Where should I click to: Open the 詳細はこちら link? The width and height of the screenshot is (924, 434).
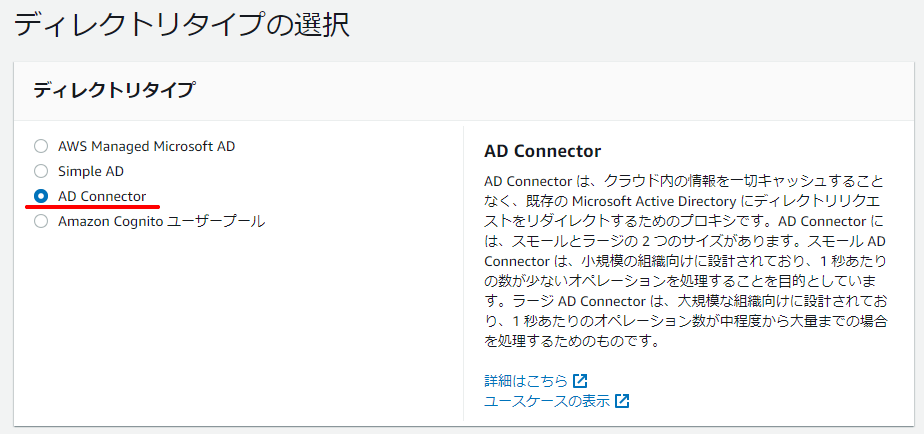[x=526, y=380]
